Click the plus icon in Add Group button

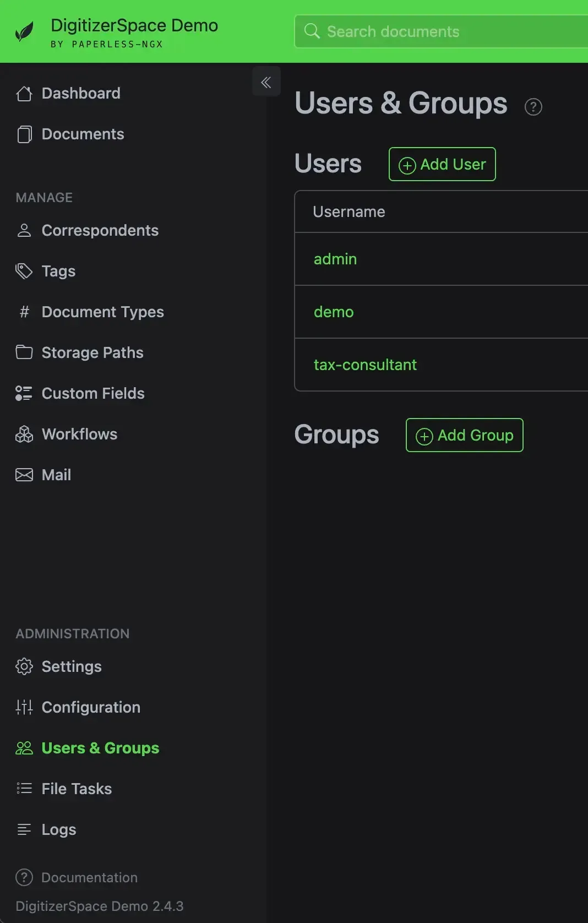[424, 436]
